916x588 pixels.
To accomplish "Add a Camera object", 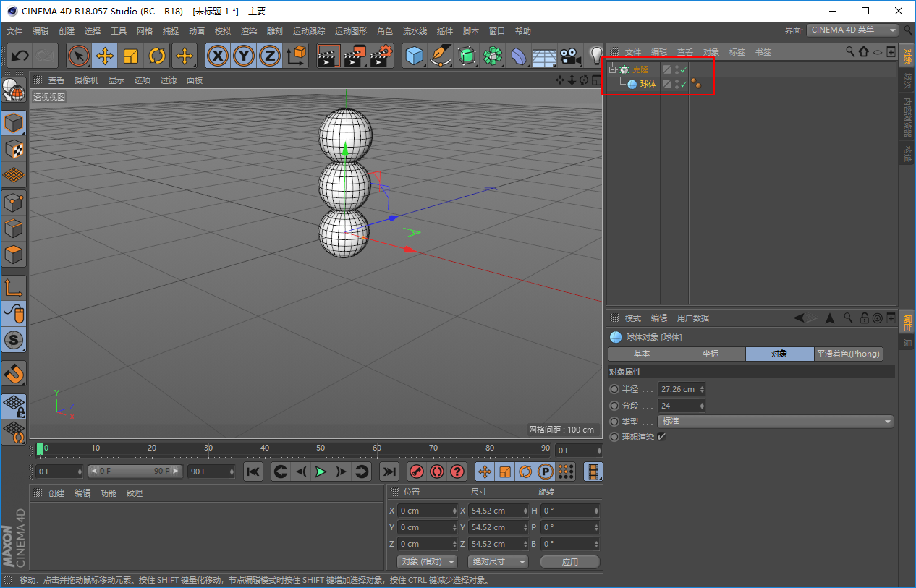I will pos(571,56).
